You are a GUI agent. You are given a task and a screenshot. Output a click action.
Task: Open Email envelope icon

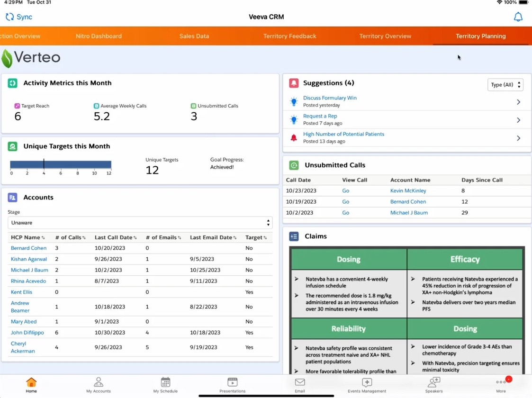coord(300,382)
